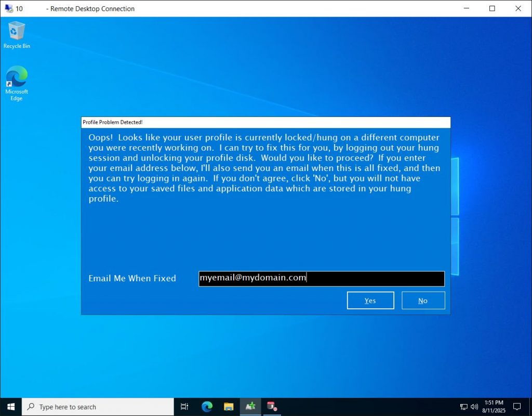
Task: Open File Explorer from the taskbar
Action: click(x=228, y=407)
